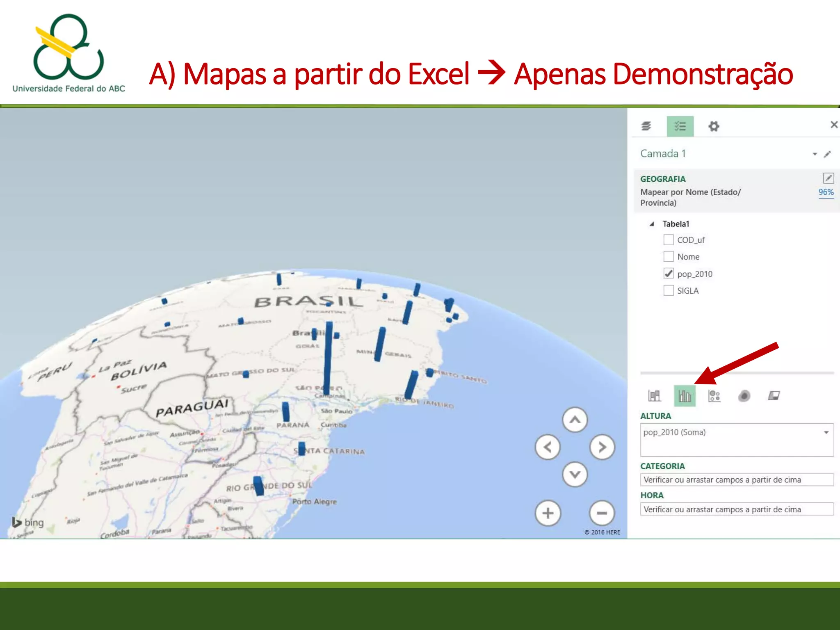Zoom out of the map
Image resolution: width=840 pixels, height=630 pixels.
tap(602, 513)
